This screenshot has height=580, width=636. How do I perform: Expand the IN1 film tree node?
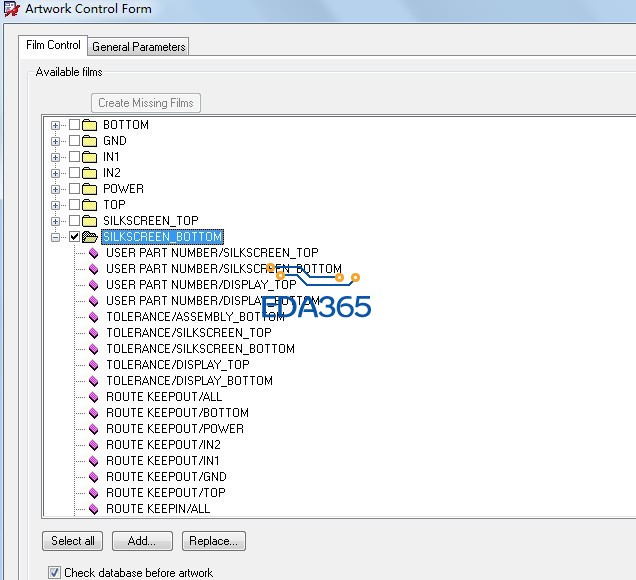[56, 157]
